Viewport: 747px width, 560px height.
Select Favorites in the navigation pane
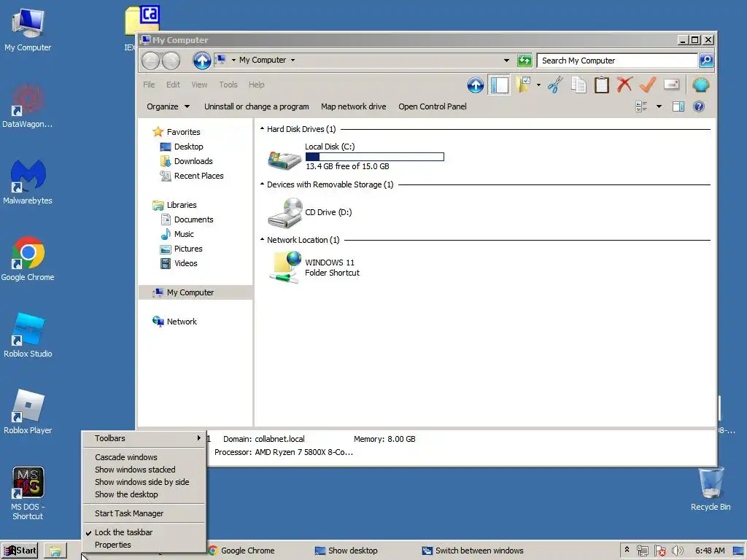(183, 132)
